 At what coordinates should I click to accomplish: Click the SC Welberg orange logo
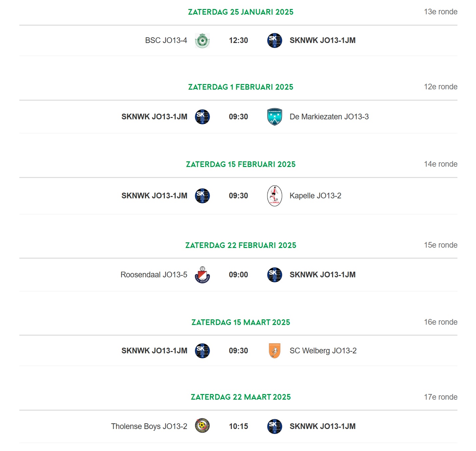tap(274, 351)
